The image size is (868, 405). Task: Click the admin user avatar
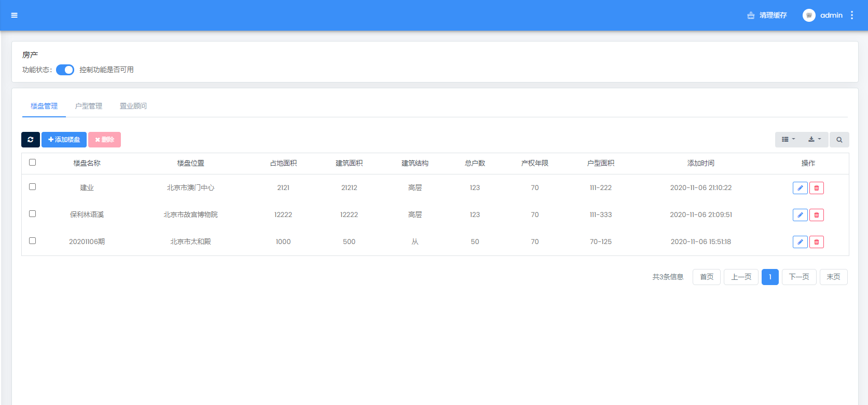click(x=809, y=15)
